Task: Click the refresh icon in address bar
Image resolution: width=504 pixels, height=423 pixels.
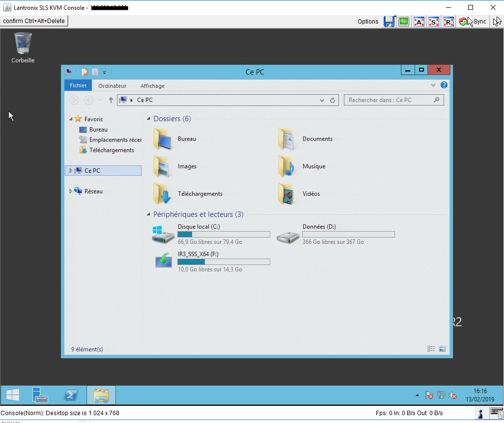Action: click(x=333, y=100)
